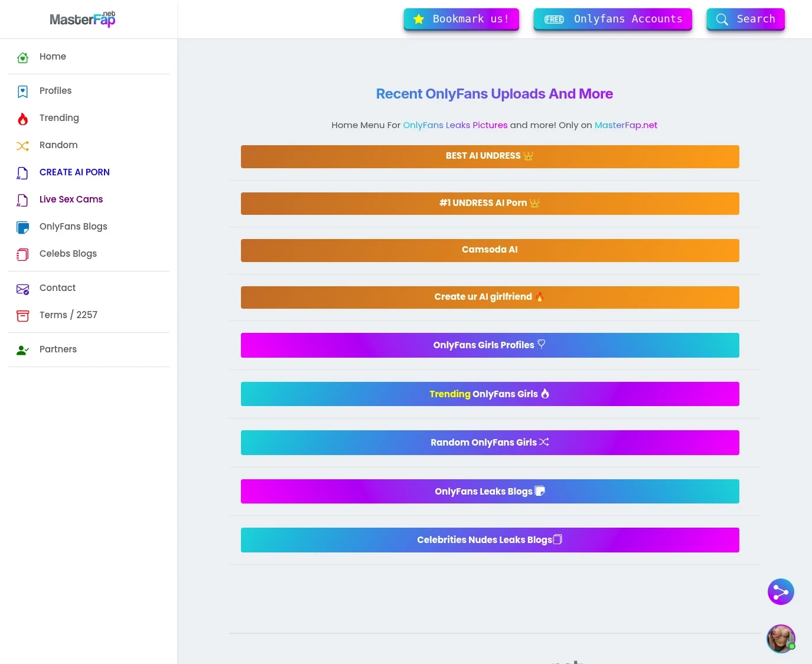The image size is (812, 664).
Task: Click the round share icon button
Action: [x=781, y=591]
